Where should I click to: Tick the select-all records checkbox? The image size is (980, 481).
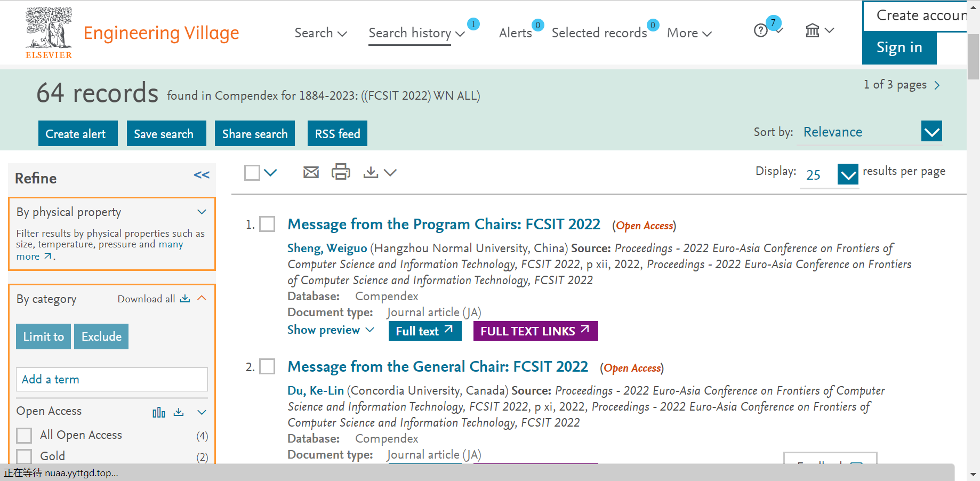click(252, 173)
